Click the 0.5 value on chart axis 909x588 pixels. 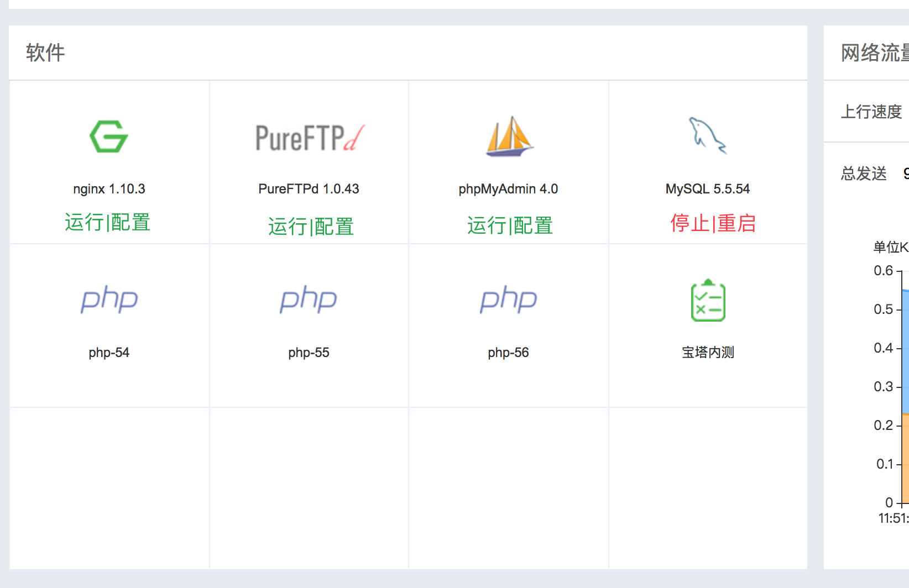[883, 309]
